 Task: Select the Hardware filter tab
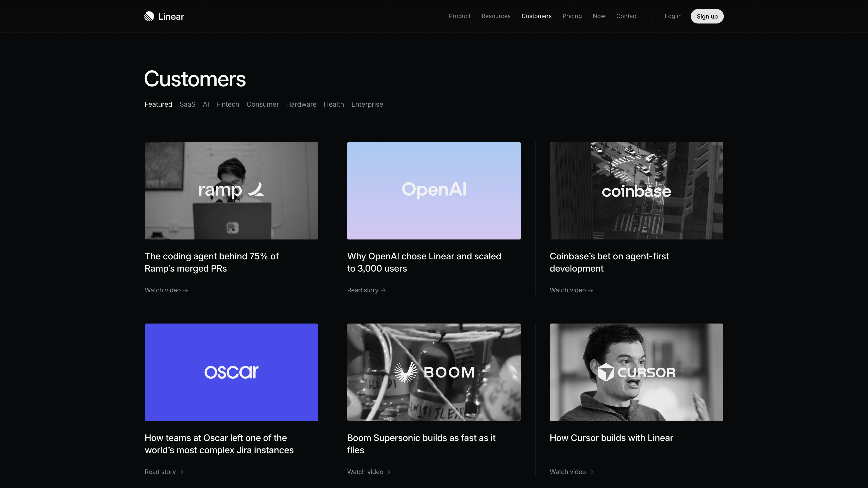point(301,104)
